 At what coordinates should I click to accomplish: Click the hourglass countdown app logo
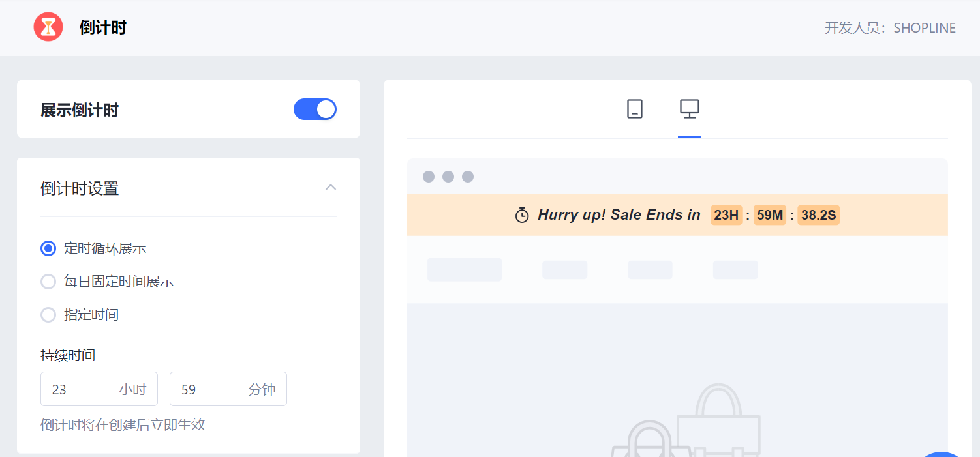pyautogui.click(x=48, y=27)
